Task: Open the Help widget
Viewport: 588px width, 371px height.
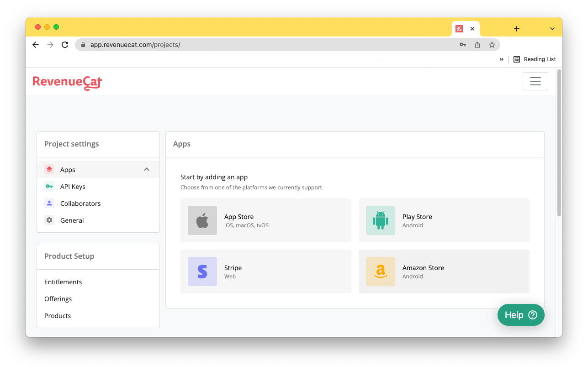Action: click(x=520, y=315)
